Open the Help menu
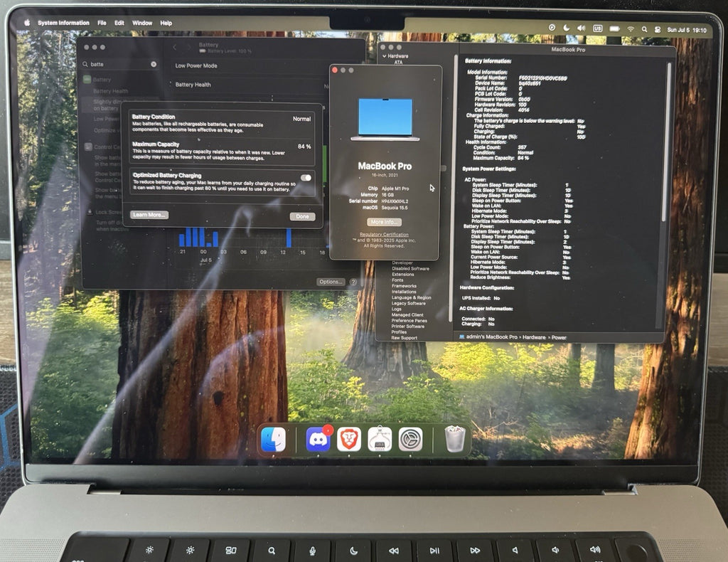Screen dimensions: 728x562 166,23
